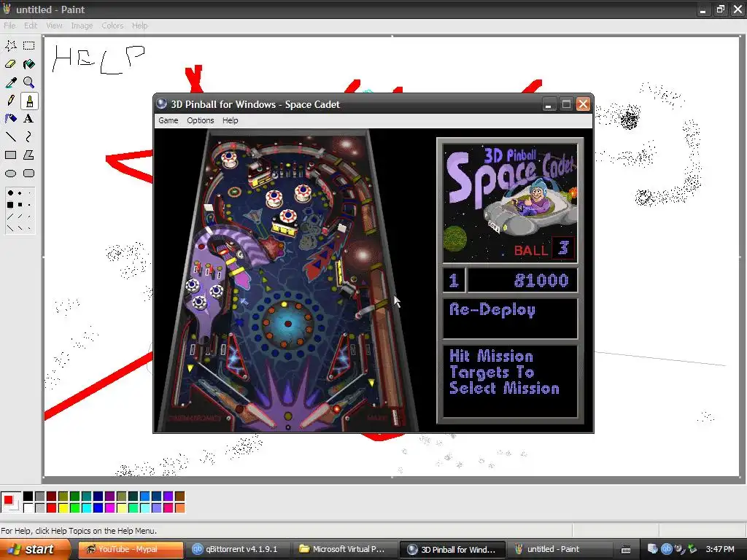Maximize the 3D Pinball window
Screen dimensions: 747x560
(x=566, y=104)
